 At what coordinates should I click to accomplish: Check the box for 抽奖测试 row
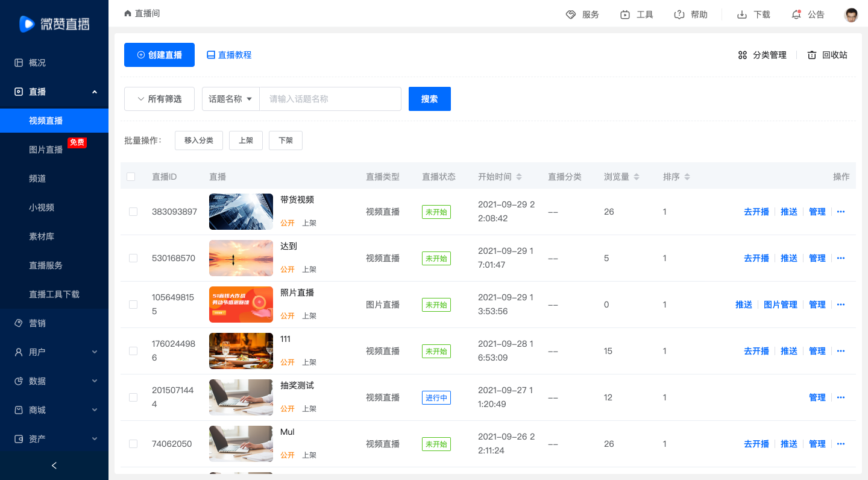(x=133, y=397)
